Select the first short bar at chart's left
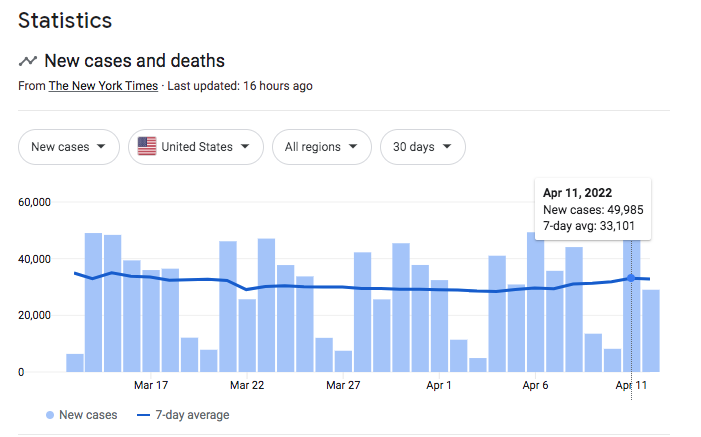The image size is (701, 437). (x=74, y=362)
